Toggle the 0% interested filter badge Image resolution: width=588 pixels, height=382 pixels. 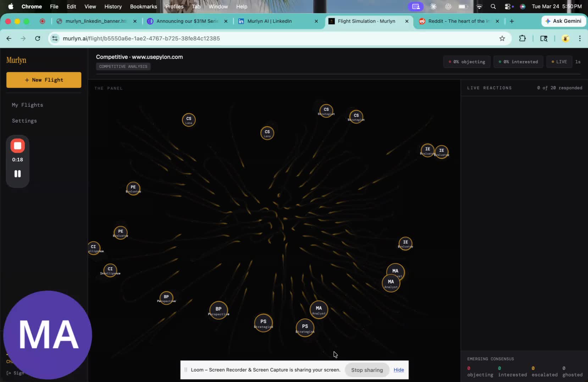click(x=518, y=62)
